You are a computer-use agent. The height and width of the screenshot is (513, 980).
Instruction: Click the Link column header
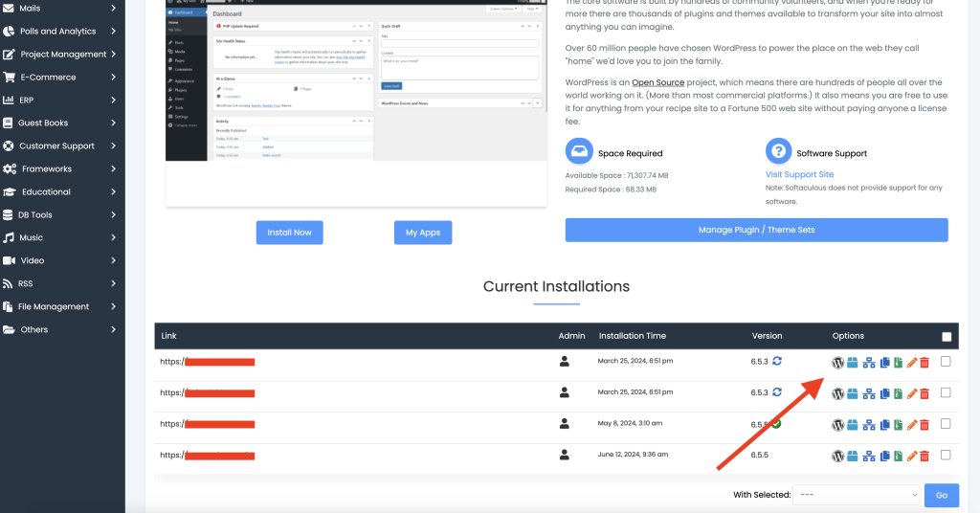pos(168,336)
